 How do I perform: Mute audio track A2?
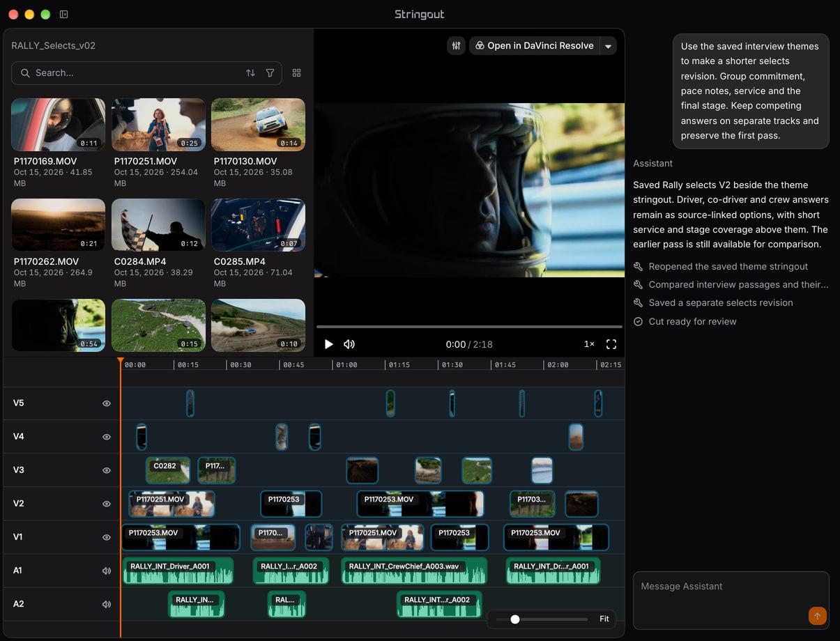point(107,604)
